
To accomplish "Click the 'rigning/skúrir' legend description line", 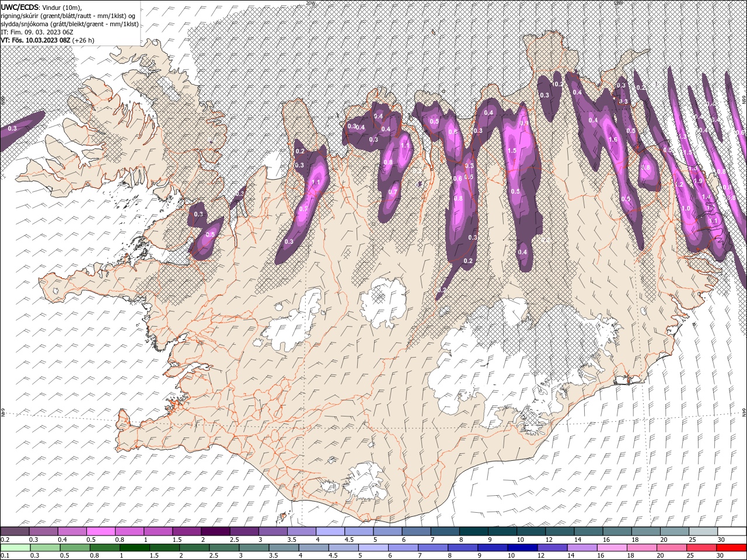I will [68, 15].
